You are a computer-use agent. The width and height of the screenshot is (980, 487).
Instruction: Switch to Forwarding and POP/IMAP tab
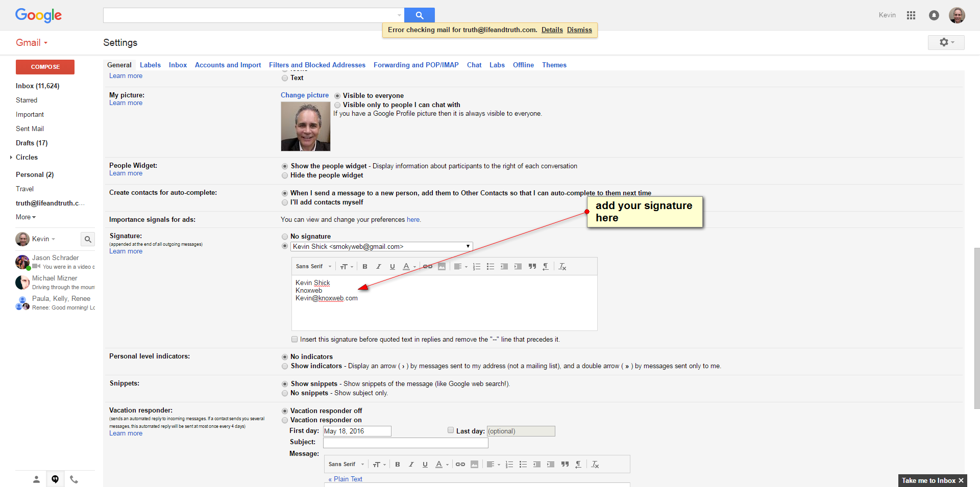click(x=416, y=65)
